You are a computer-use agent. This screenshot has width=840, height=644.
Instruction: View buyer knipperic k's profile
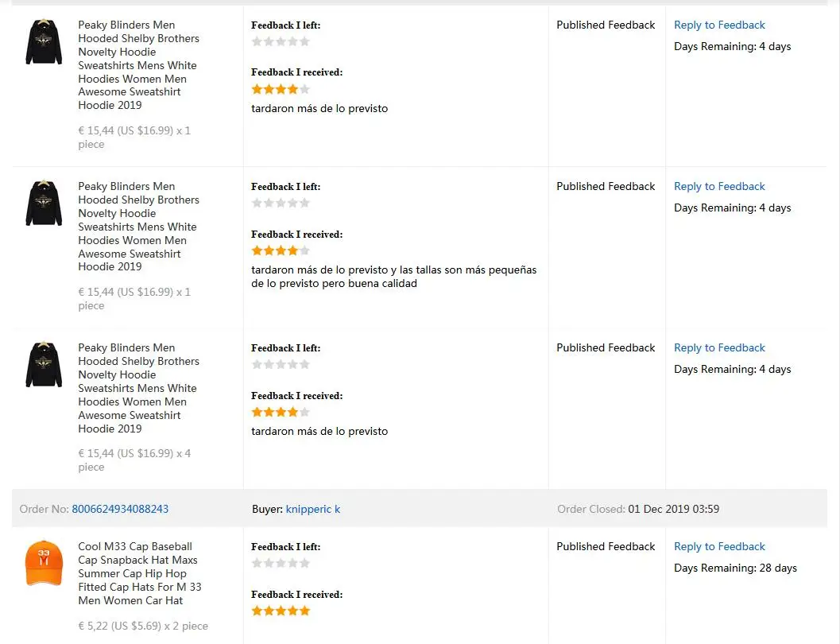pyautogui.click(x=313, y=509)
